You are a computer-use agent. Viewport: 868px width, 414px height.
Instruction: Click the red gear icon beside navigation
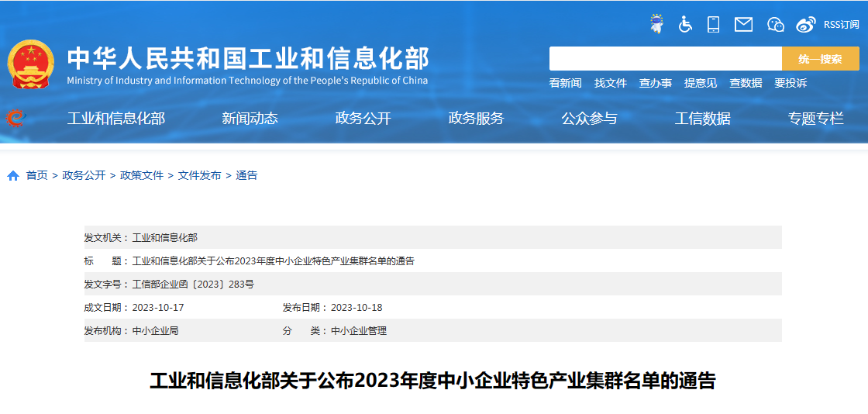click(15, 118)
